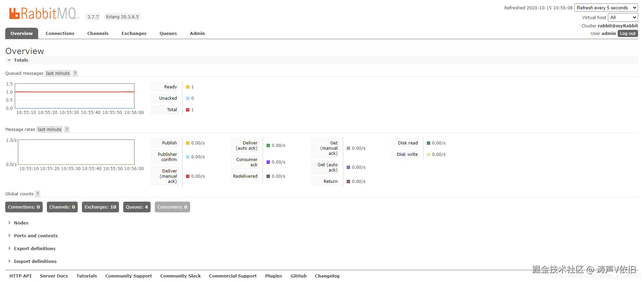
Task: Open the Channels tab
Action: [x=98, y=33]
